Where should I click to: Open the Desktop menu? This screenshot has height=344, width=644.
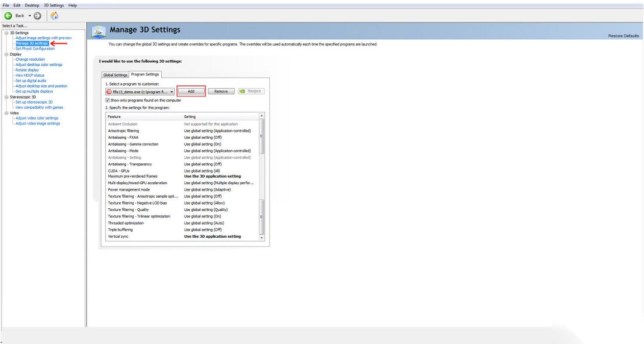31,5
